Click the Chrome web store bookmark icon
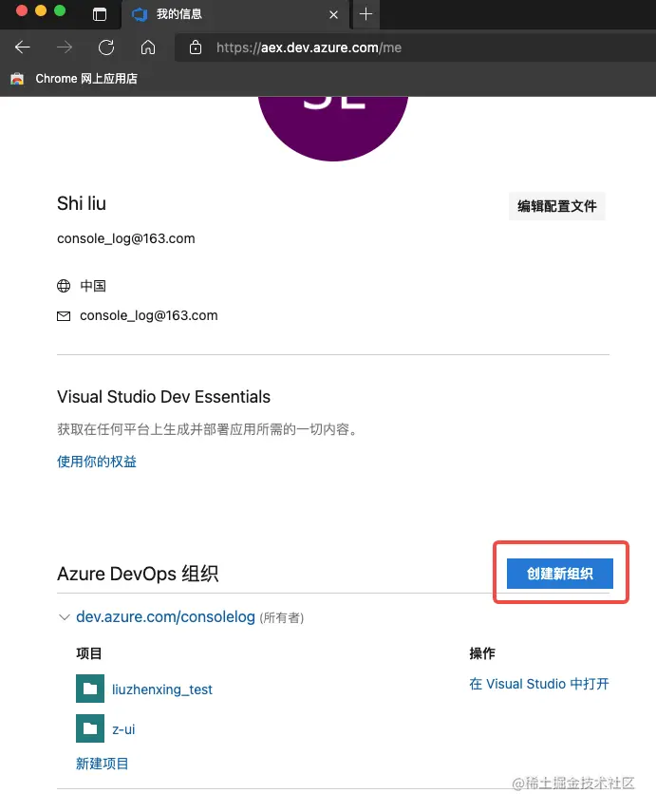 17,79
